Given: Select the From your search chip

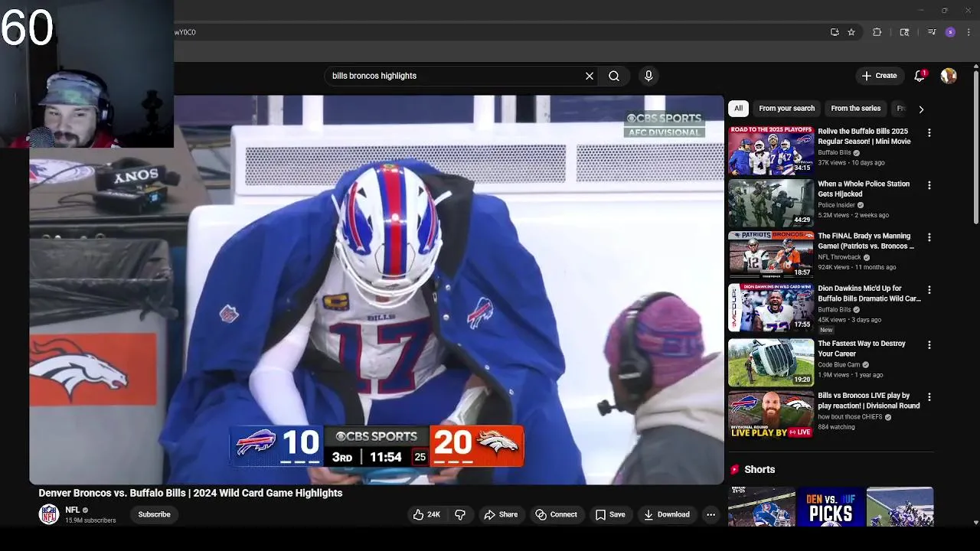Looking at the screenshot, I should [x=786, y=109].
